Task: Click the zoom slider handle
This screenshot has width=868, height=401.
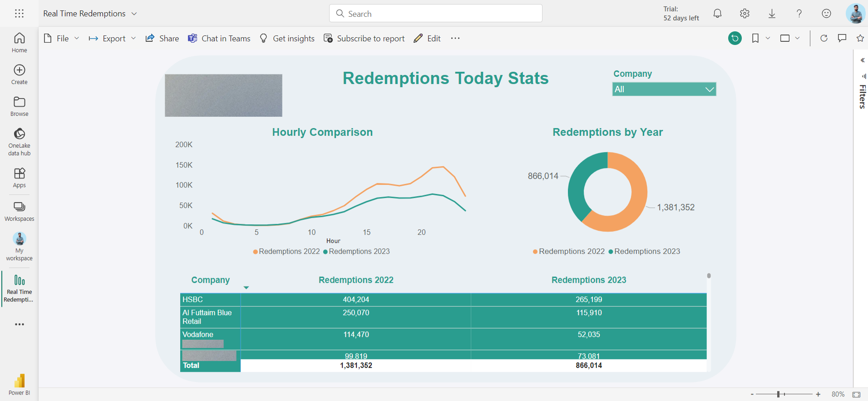Action: pyautogui.click(x=778, y=394)
